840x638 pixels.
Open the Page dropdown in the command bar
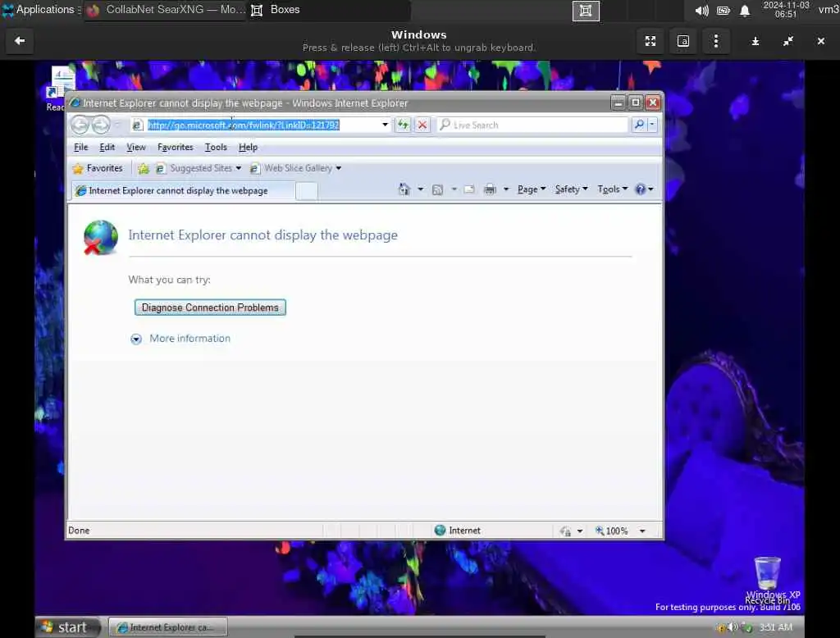coord(532,189)
